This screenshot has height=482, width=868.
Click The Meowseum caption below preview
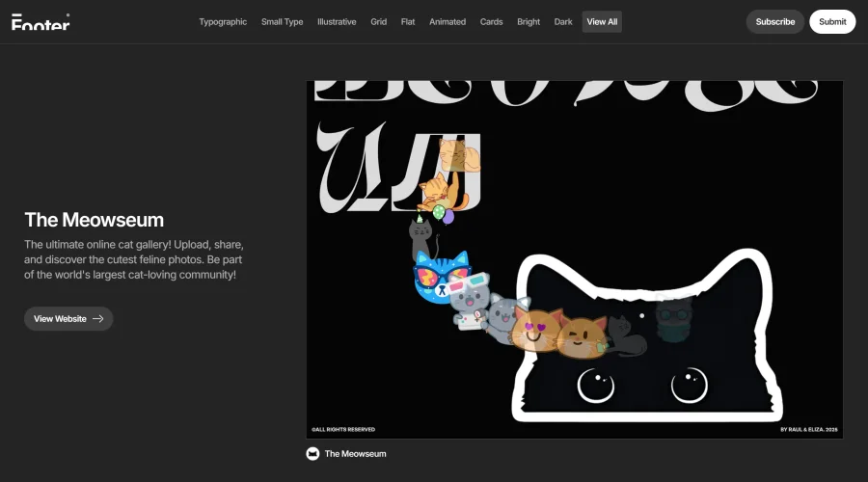tap(355, 454)
